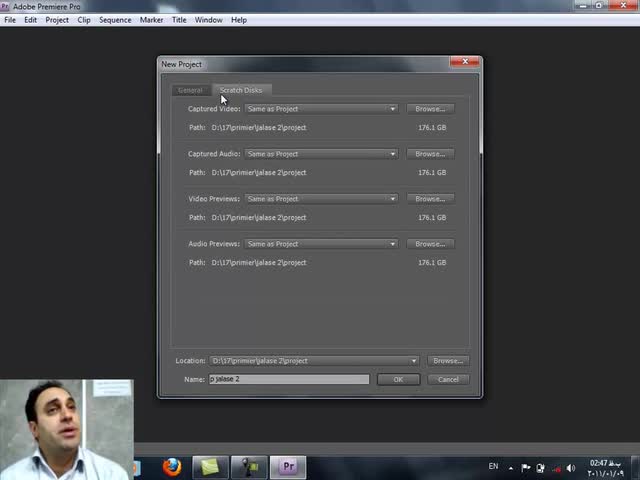Open the Window menu

(x=208, y=20)
